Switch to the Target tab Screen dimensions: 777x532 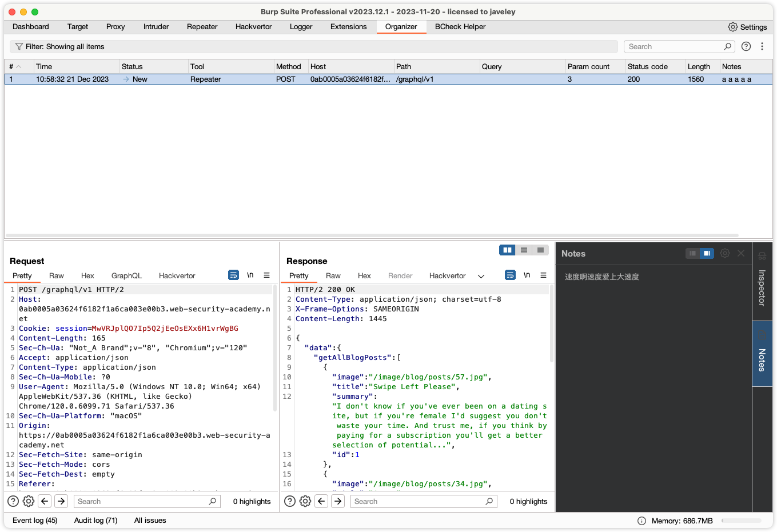point(78,27)
